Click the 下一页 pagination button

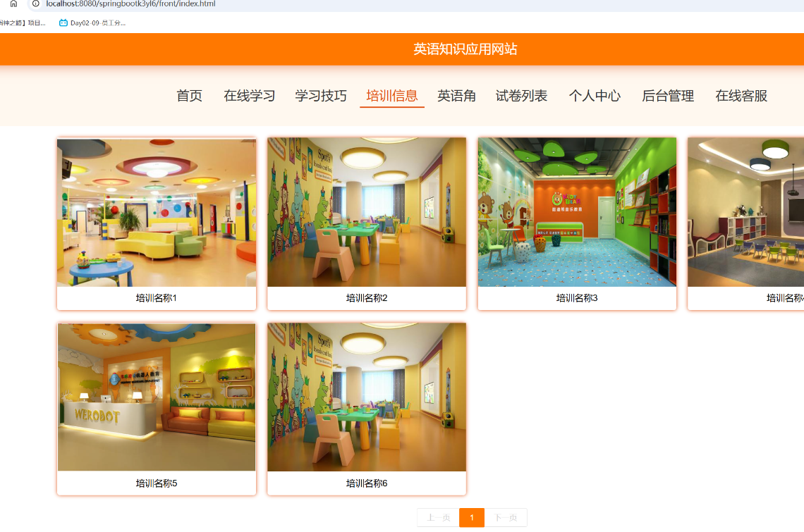click(x=507, y=516)
